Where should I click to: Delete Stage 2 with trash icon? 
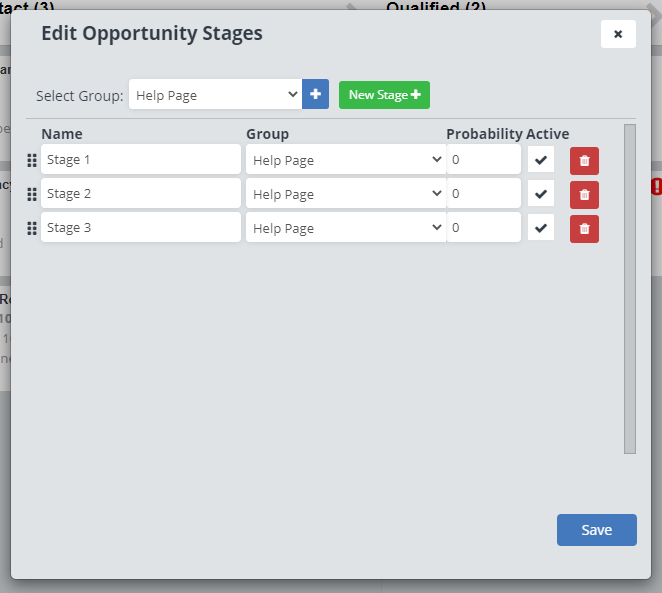click(x=584, y=195)
